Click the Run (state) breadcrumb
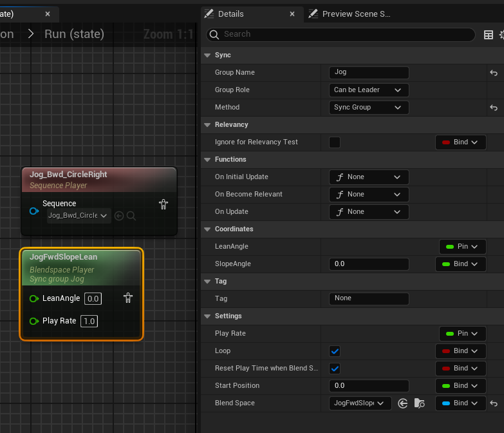Screen dimensions: 504x433 [74, 34]
